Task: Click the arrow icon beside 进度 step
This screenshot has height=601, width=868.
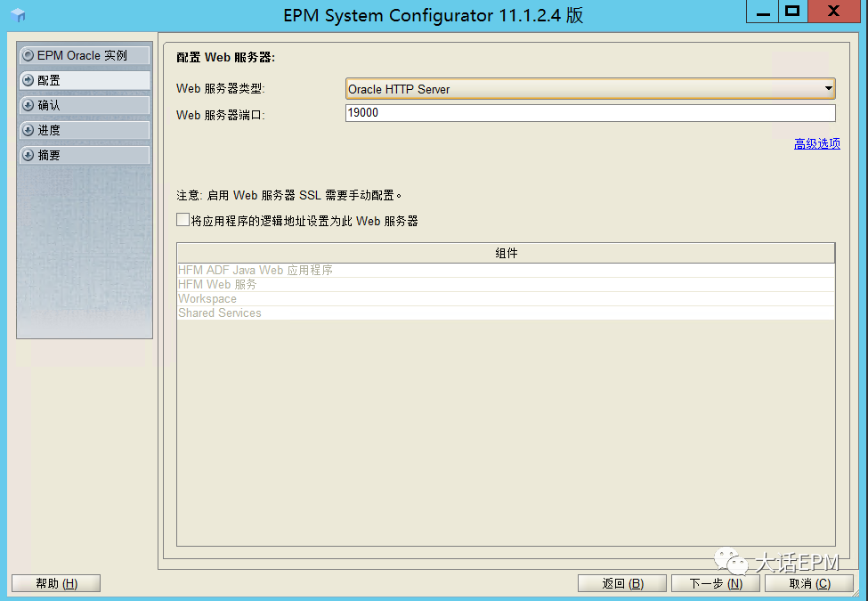Action: (28, 130)
